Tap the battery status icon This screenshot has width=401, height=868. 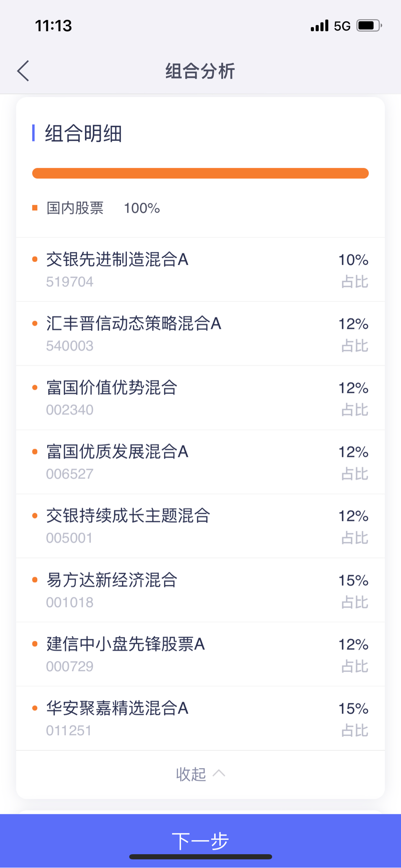[368, 26]
